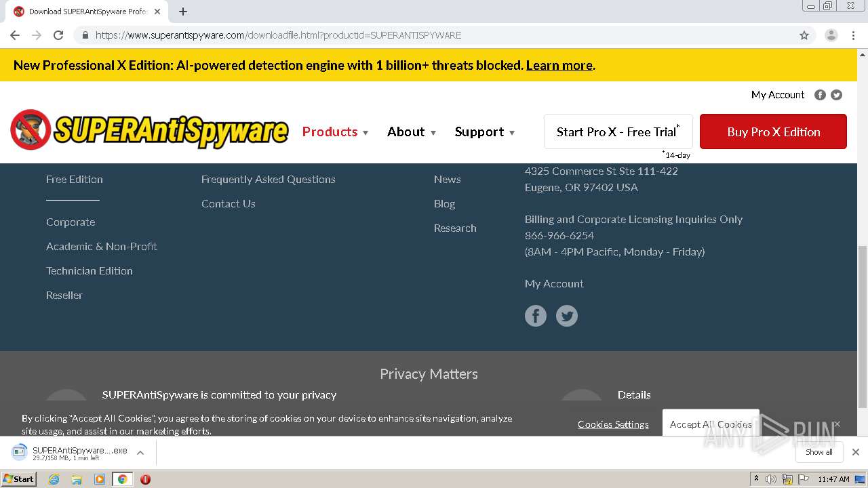Click Action Center flag tray icon

[804, 479]
